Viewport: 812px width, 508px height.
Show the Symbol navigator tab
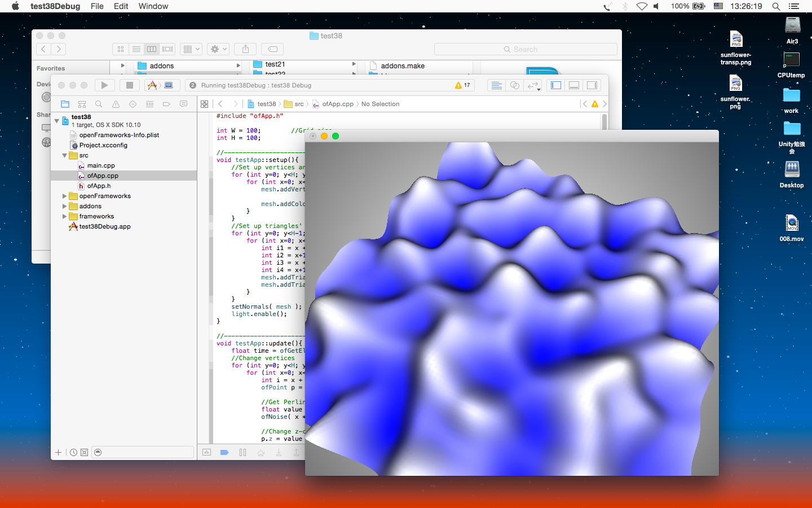82,104
